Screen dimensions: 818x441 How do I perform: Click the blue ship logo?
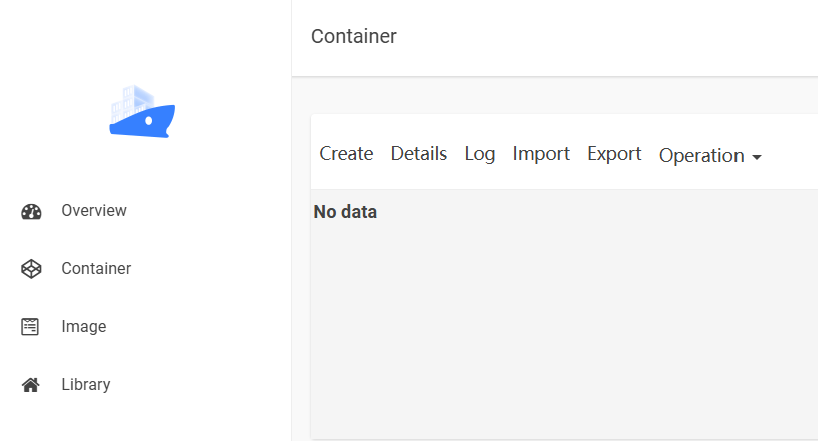tap(142, 112)
